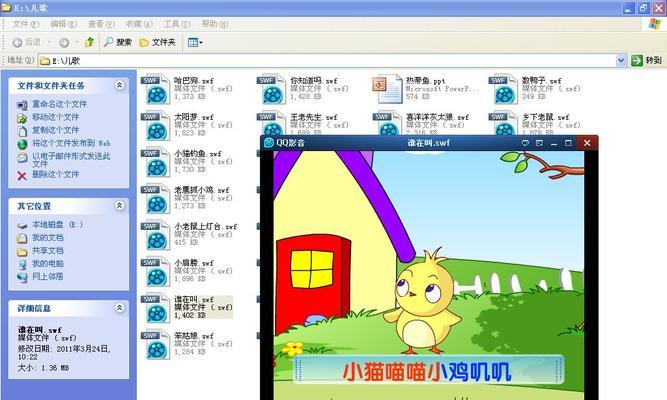This screenshot has height=400, width=667.
Task: Go up one folder level
Action: point(89,42)
